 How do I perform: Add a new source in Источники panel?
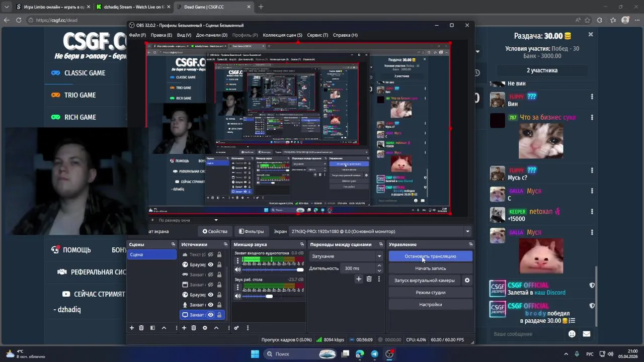[x=184, y=328]
